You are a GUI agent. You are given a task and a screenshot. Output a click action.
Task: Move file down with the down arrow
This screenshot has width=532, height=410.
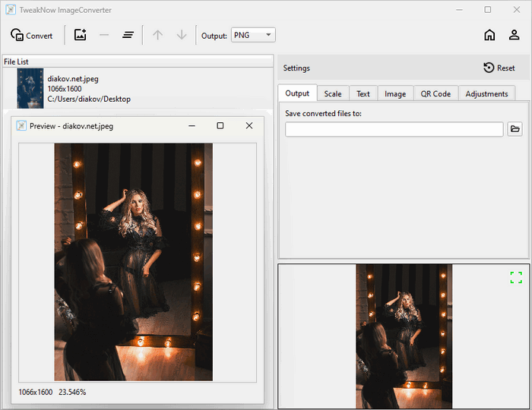pos(182,35)
